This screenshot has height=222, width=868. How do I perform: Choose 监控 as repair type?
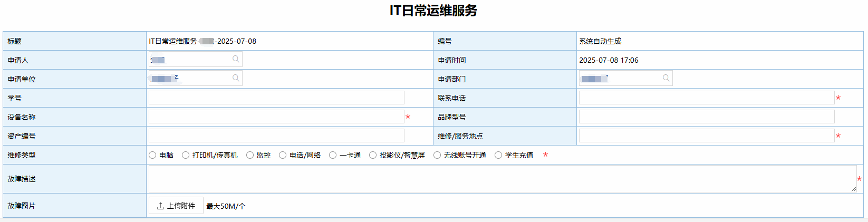click(x=250, y=155)
